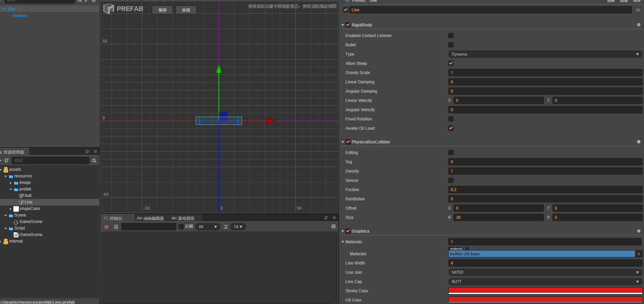
Task: Switch to the 游戏预览 game preview tab
Action: click(x=183, y=218)
